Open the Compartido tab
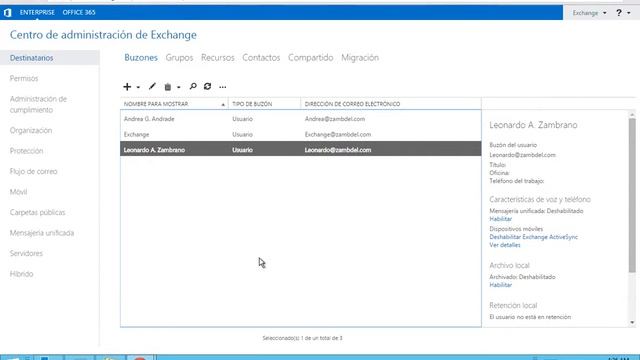 coord(311,58)
